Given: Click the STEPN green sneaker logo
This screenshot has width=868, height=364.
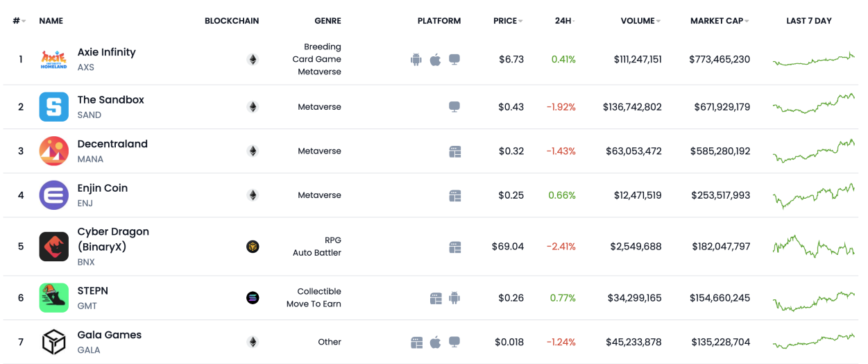Looking at the screenshot, I should (x=53, y=298).
